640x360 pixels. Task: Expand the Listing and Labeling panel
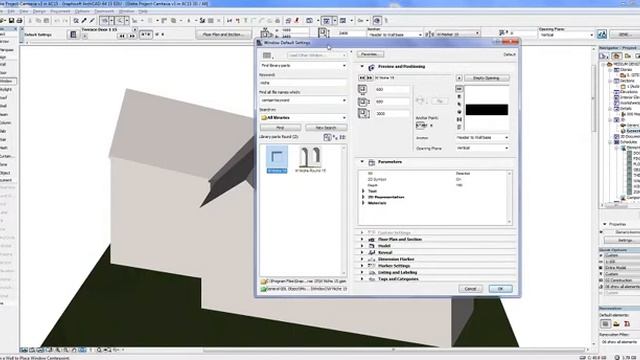tap(362, 272)
